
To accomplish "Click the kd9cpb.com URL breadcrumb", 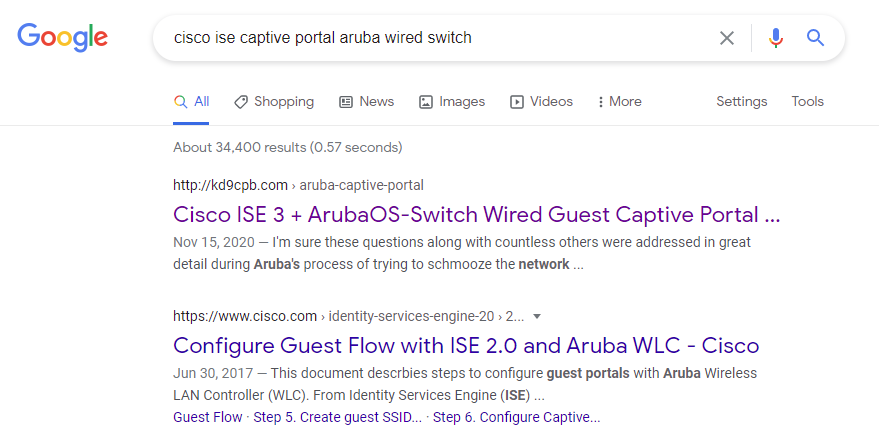I will [x=298, y=185].
